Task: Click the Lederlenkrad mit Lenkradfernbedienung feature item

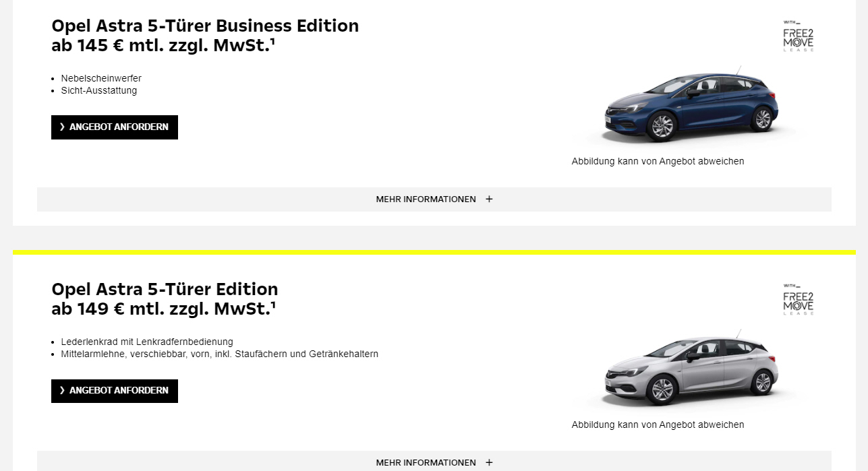Action: [146, 342]
